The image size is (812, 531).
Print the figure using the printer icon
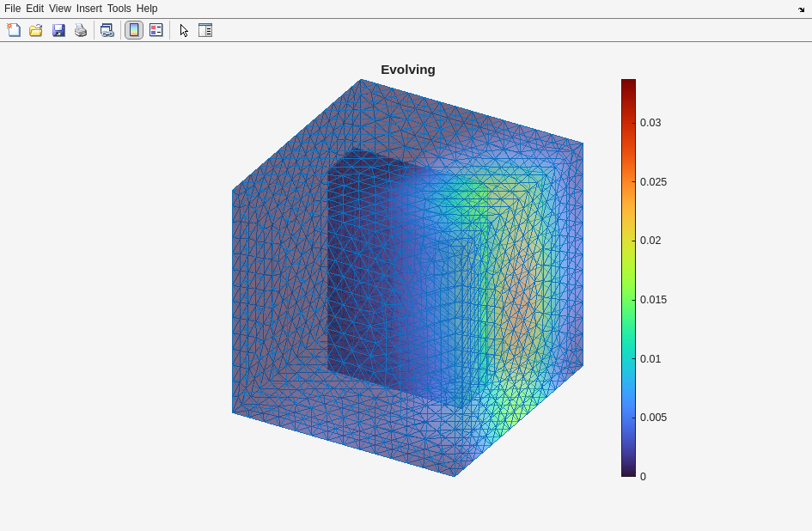(x=81, y=30)
